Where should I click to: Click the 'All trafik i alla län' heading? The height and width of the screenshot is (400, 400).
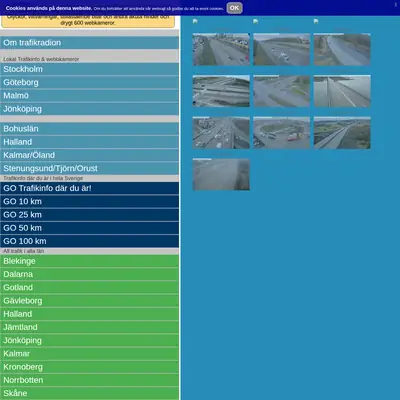click(x=24, y=251)
